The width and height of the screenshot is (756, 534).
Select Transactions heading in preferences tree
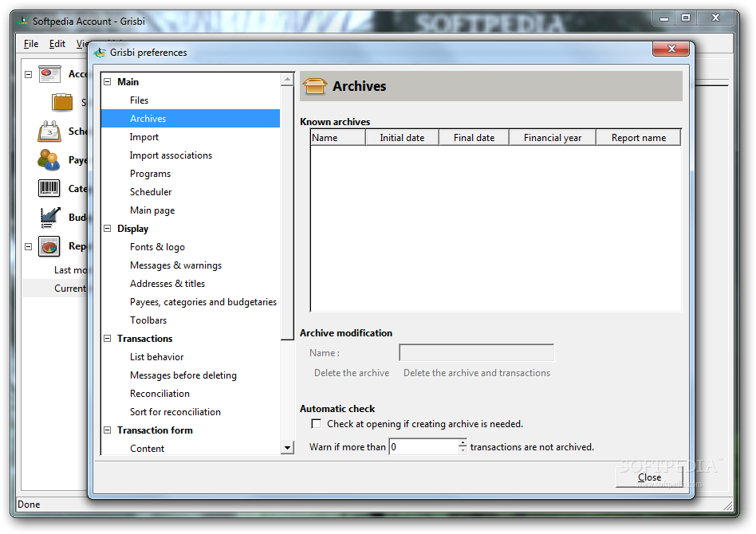pos(144,338)
